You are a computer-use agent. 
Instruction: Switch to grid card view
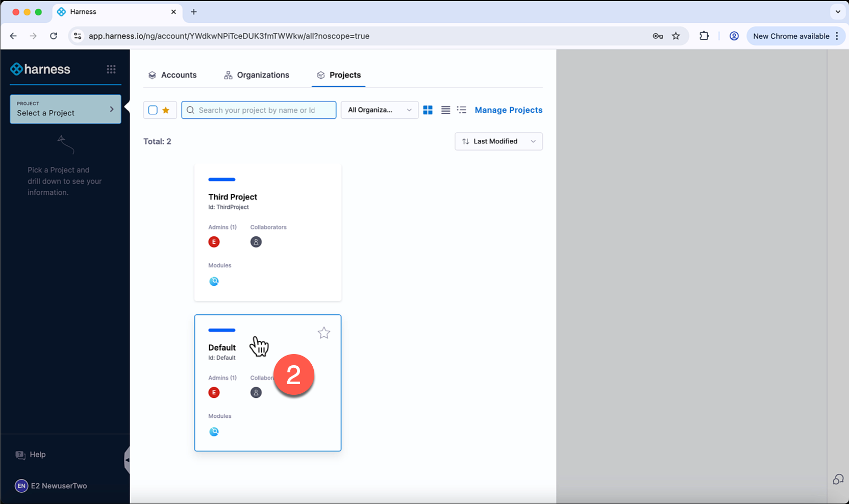tap(428, 110)
